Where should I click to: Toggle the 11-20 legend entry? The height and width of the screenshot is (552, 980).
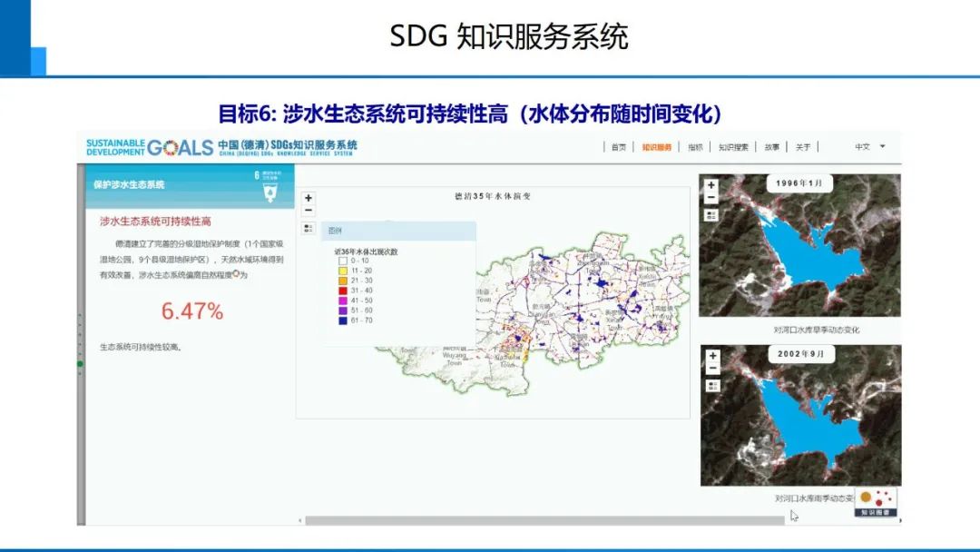click(342, 271)
